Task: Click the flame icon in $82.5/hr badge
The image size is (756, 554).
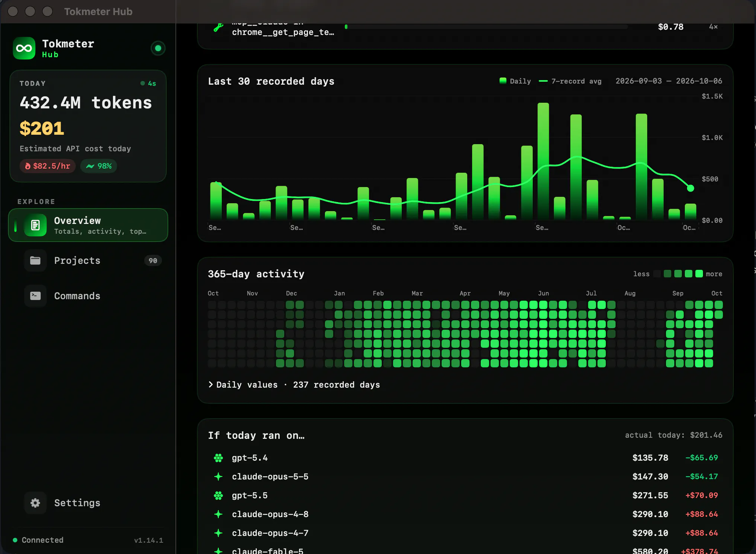Action: (27, 166)
